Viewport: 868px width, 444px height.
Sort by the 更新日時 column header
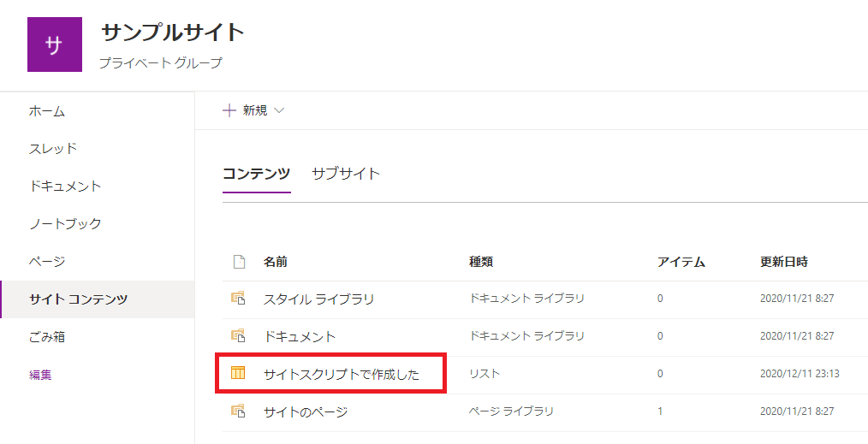click(783, 262)
